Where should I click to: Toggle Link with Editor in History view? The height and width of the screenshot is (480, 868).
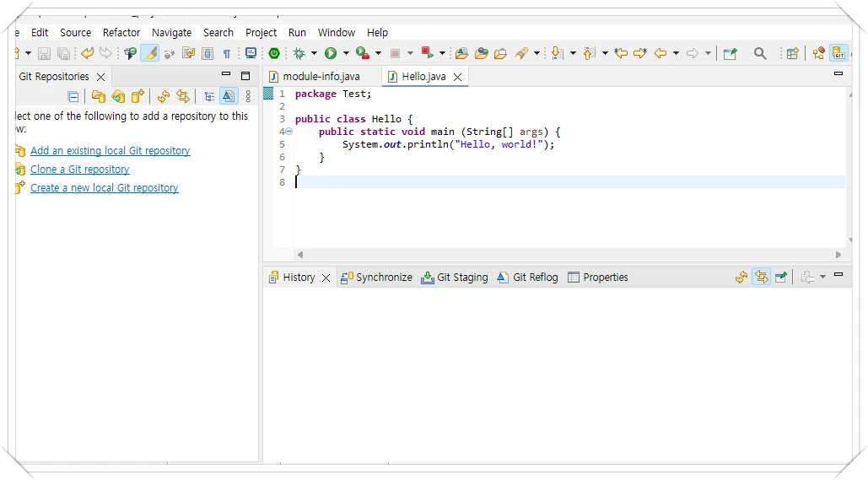point(762,277)
